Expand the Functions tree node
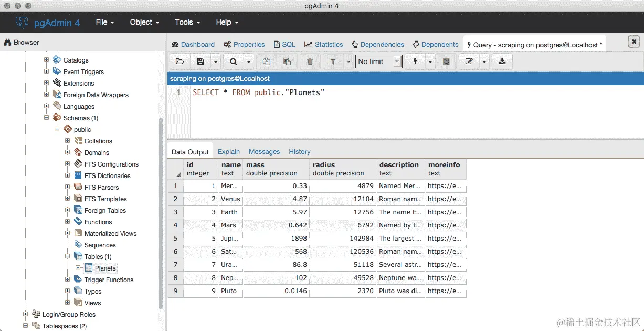Viewport: 644px width, 331px height. pyautogui.click(x=68, y=222)
